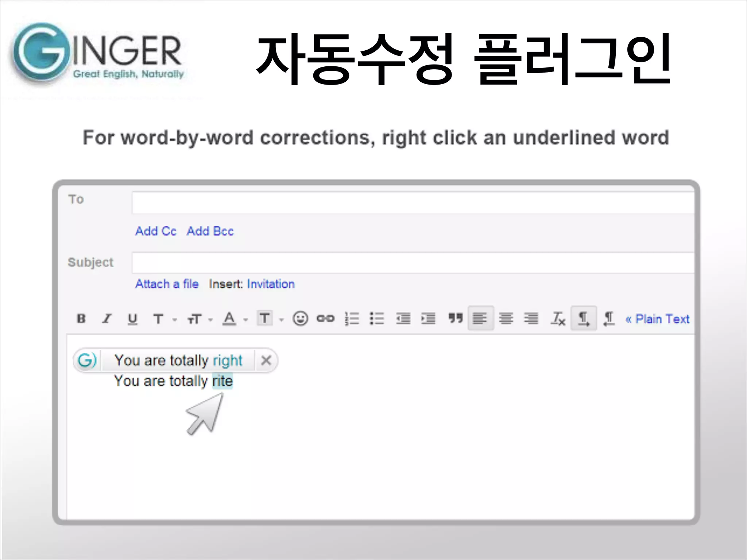The width and height of the screenshot is (747, 560).
Task: Insert an emoticon with the smiley icon
Action: (300, 318)
